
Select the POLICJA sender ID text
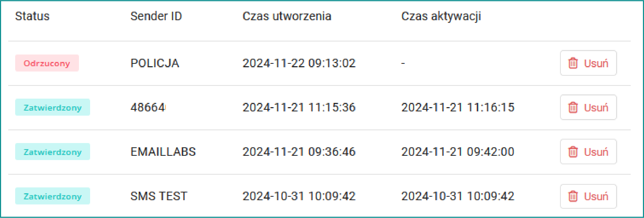pos(155,63)
